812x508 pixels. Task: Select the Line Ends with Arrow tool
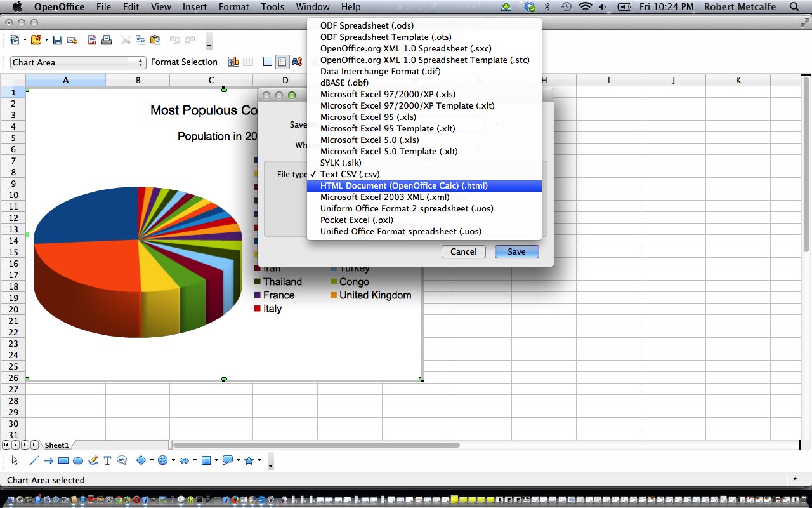(49, 460)
